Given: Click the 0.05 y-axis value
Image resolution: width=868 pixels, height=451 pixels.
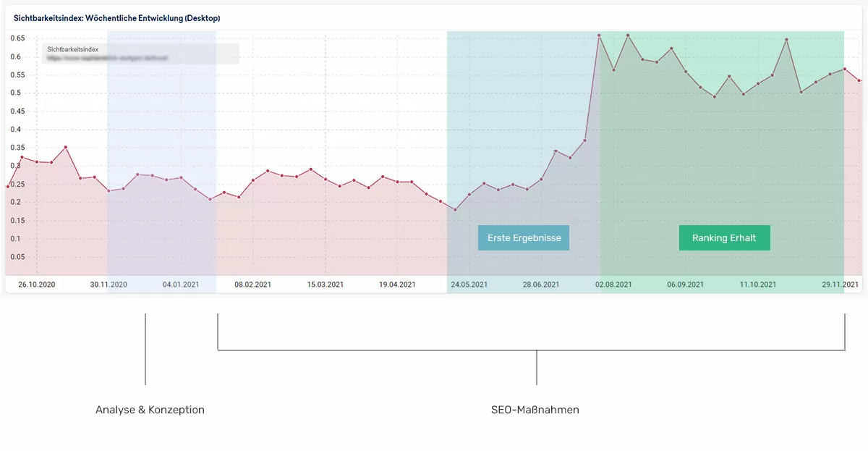Looking at the screenshot, I should [x=17, y=256].
